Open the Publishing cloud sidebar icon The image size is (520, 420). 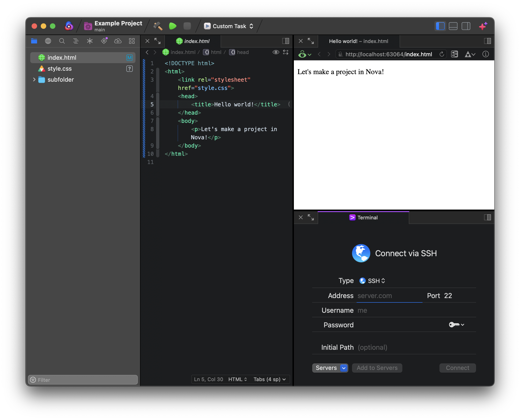click(118, 41)
